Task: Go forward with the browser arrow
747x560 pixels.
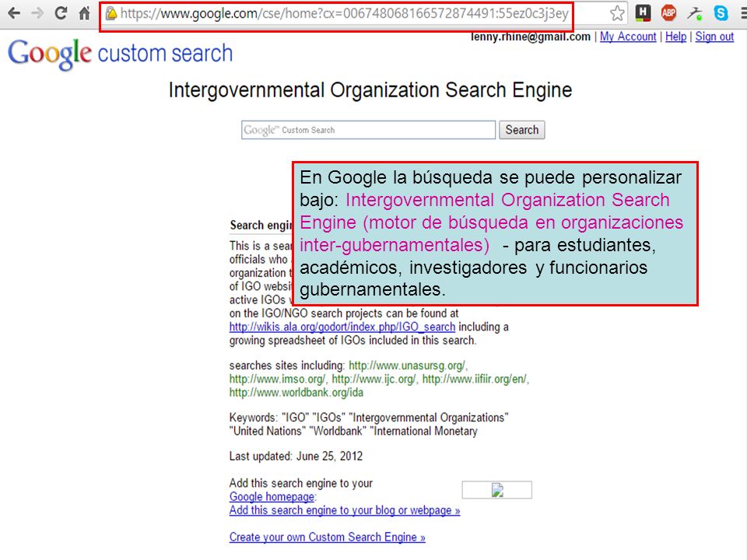Action: pos(37,13)
